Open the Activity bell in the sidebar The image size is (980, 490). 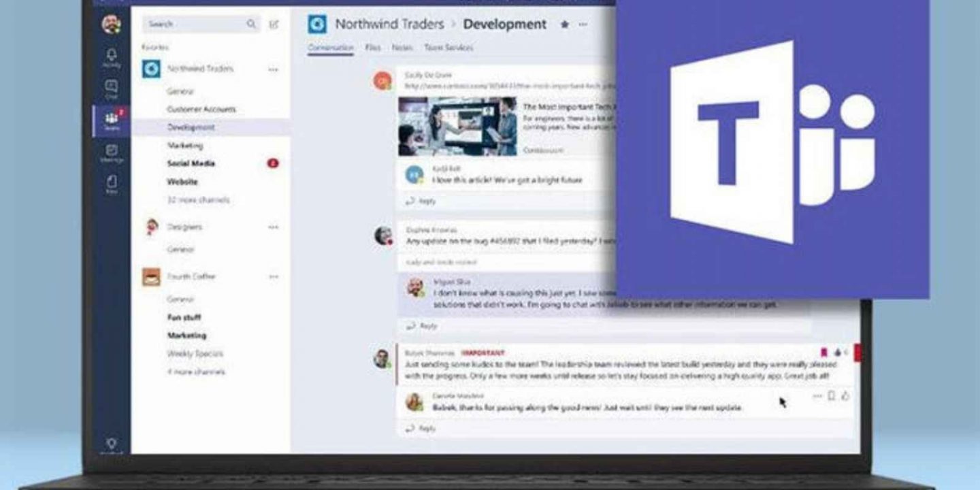(x=111, y=56)
